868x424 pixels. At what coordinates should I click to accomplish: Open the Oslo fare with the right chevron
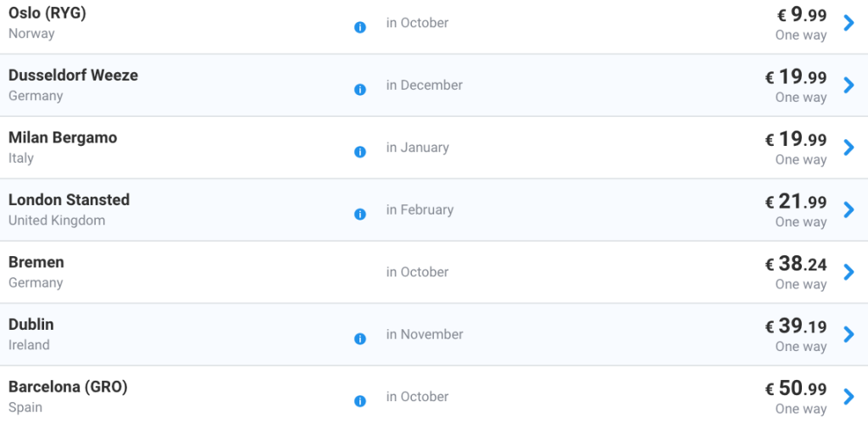(849, 23)
